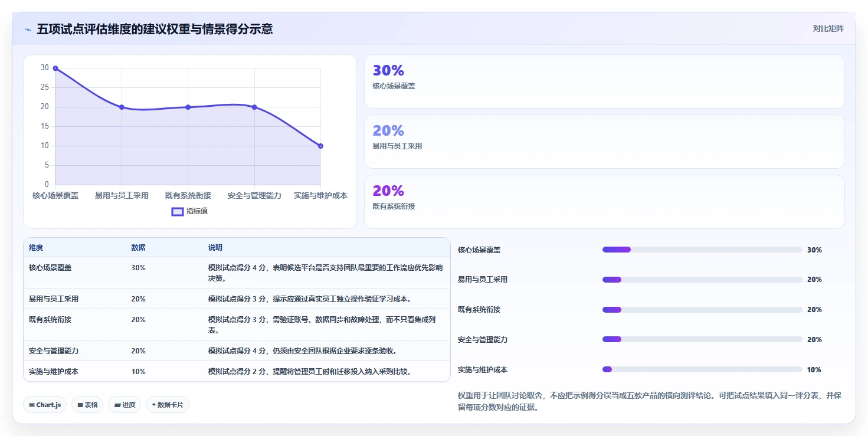Open the 20% 易用与员工采用 card
Screen dimensions: 868x436
point(604,142)
